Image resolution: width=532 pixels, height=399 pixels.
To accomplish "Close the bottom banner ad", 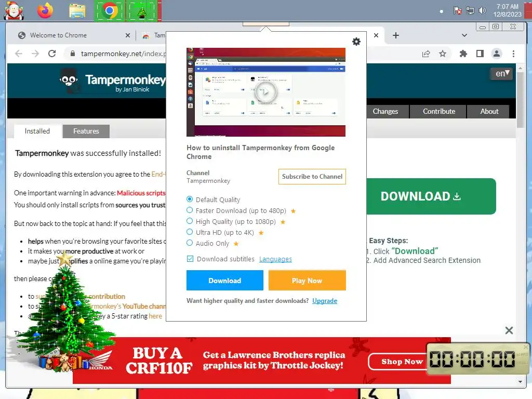I will pyautogui.click(x=509, y=330).
